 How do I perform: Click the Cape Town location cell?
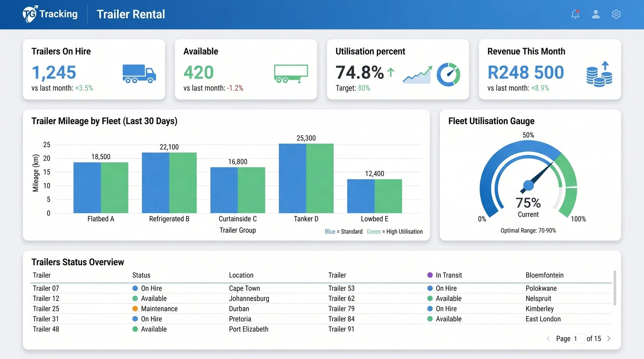(244, 288)
